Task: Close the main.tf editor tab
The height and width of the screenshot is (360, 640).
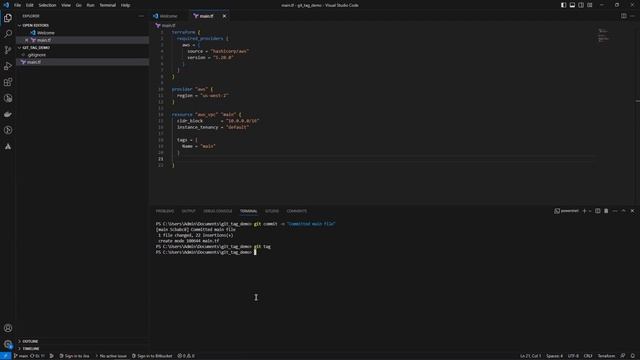Action: tap(224, 16)
